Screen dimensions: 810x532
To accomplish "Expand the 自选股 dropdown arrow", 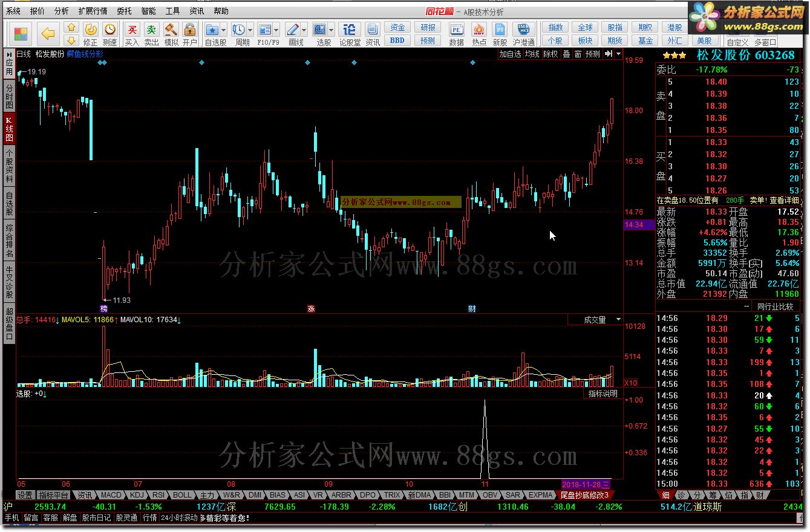I will tap(224, 29).
